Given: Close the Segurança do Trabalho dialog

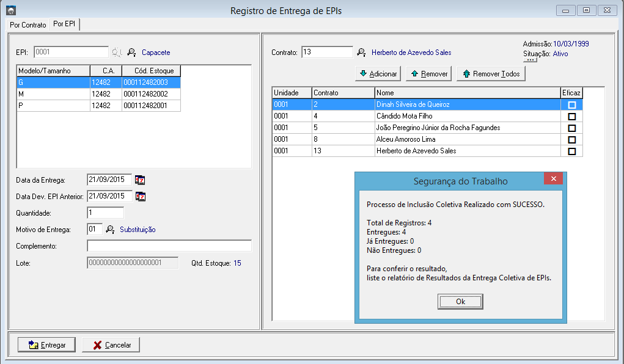Looking at the screenshot, I should click(x=553, y=178).
